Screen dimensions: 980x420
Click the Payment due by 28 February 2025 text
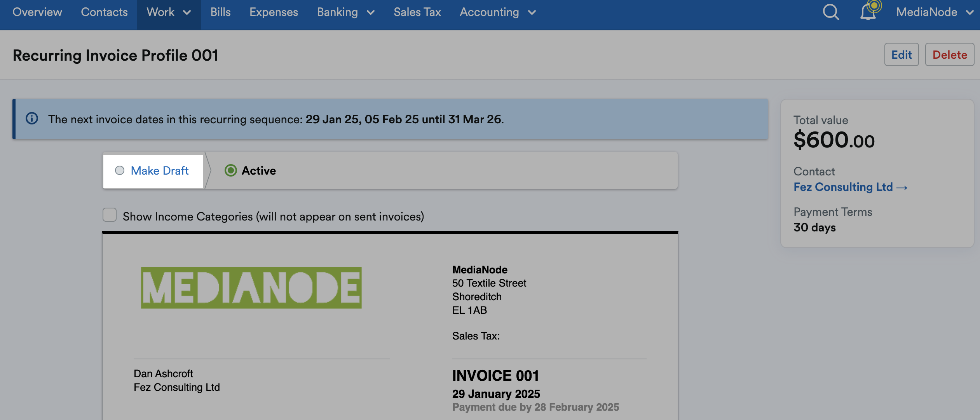535,407
